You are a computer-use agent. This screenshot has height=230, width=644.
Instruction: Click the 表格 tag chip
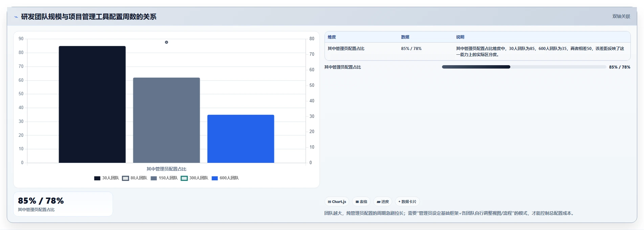point(361,202)
